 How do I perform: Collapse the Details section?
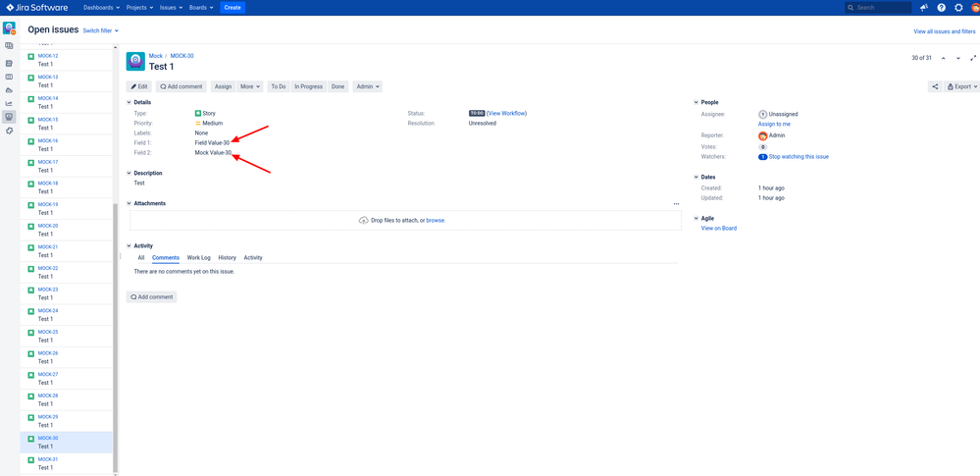(129, 102)
